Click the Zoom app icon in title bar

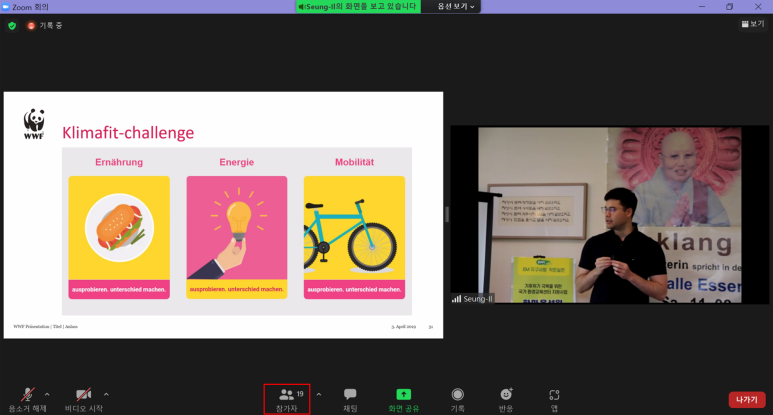[x=6, y=7]
